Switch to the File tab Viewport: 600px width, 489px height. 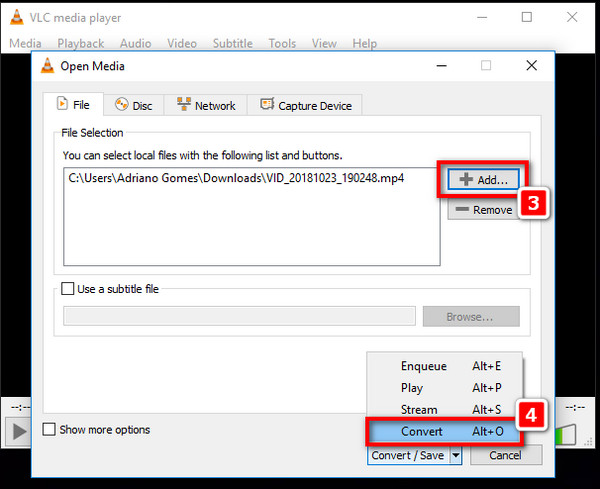pyautogui.click(x=73, y=104)
